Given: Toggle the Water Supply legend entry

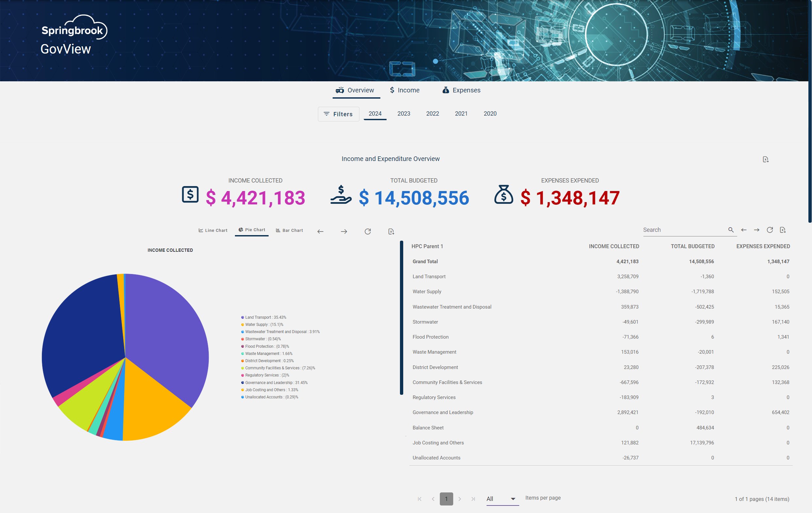Looking at the screenshot, I should (264, 324).
